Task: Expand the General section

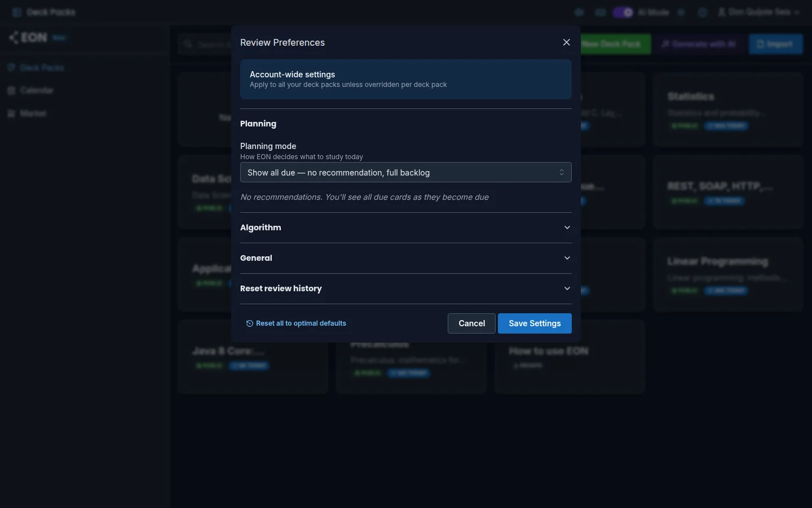Action: (406, 259)
